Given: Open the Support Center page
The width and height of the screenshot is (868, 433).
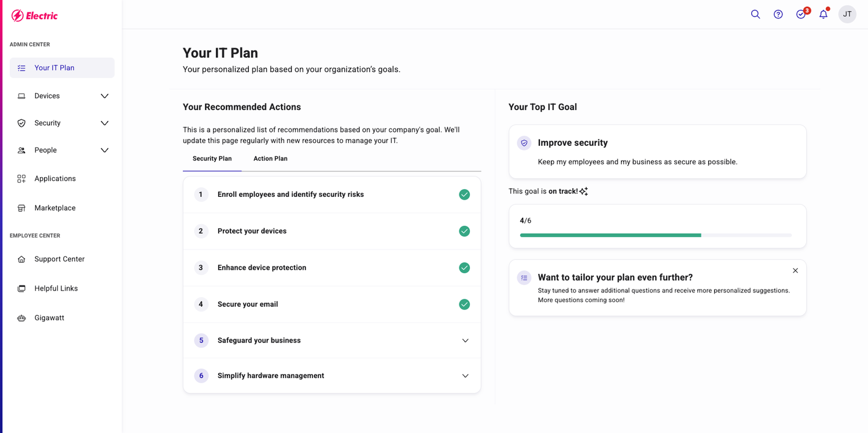Looking at the screenshot, I should (60, 259).
